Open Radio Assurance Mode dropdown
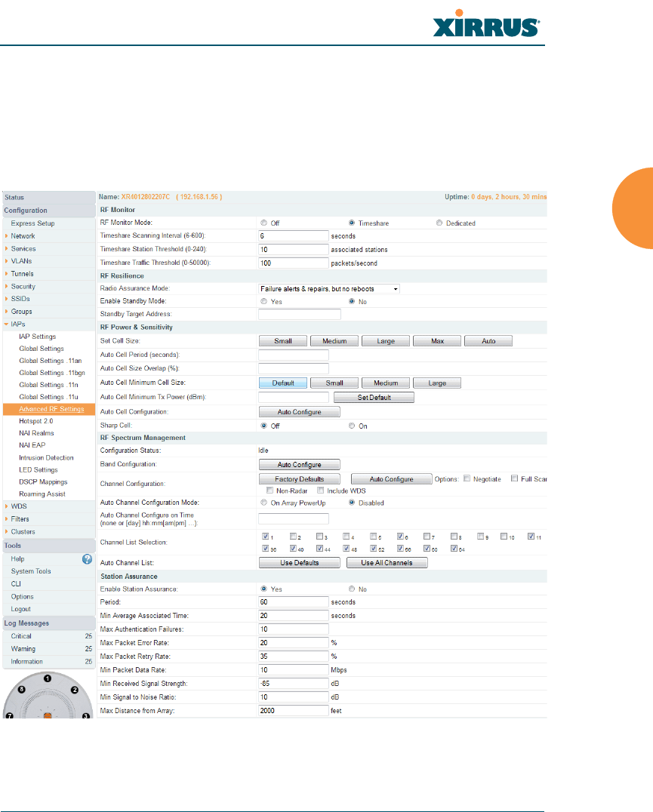 [329, 289]
